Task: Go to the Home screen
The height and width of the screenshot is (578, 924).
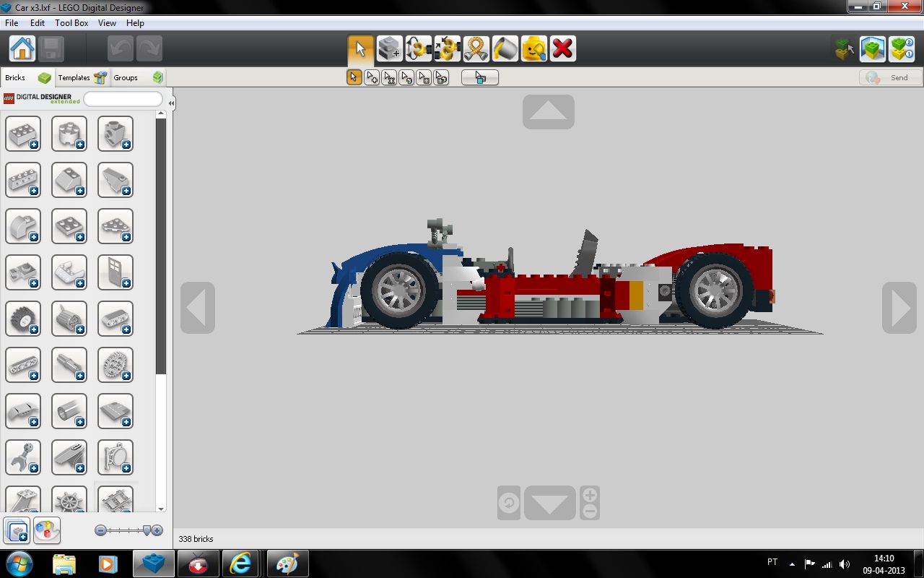Action: click(x=22, y=48)
